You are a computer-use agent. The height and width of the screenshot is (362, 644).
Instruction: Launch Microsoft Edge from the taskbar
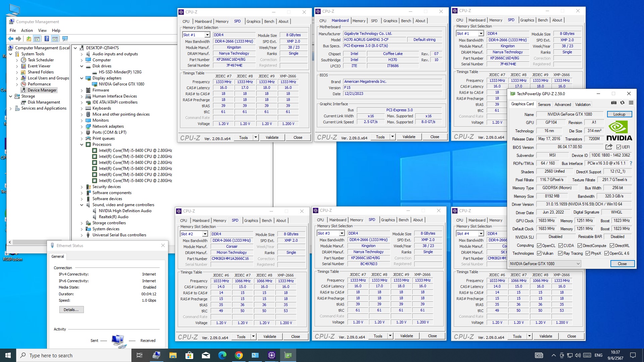click(x=222, y=355)
